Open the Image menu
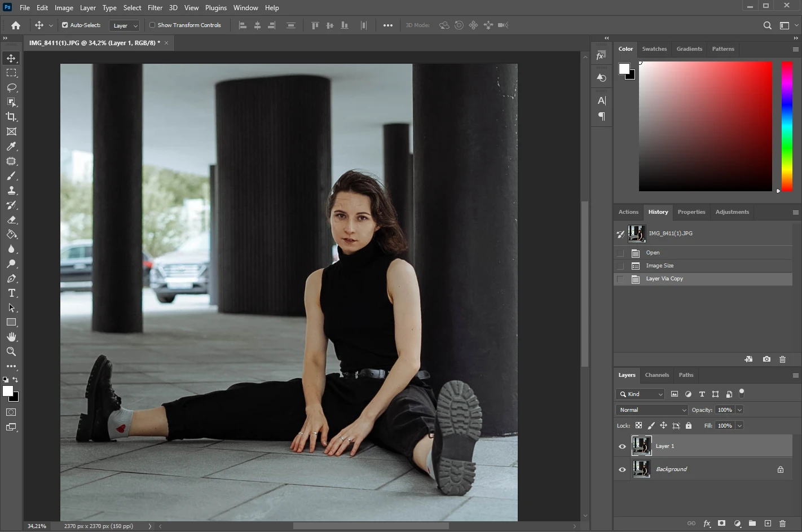The height and width of the screenshot is (532, 802). coord(64,8)
